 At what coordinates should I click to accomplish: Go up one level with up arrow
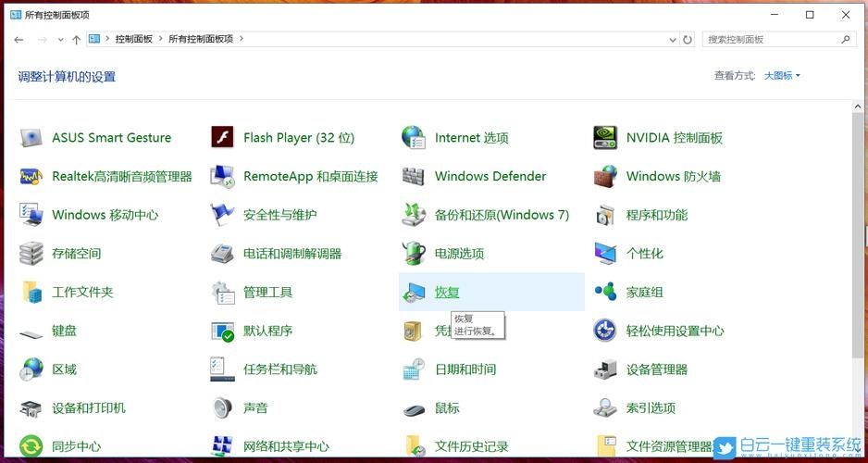pyautogui.click(x=77, y=39)
